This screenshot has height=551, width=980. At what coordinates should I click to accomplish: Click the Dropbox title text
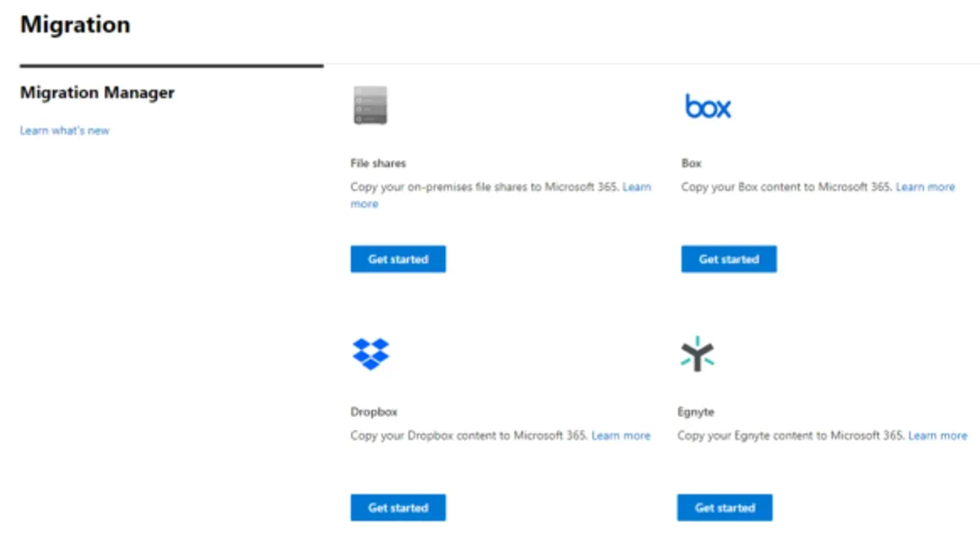click(374, 412)
